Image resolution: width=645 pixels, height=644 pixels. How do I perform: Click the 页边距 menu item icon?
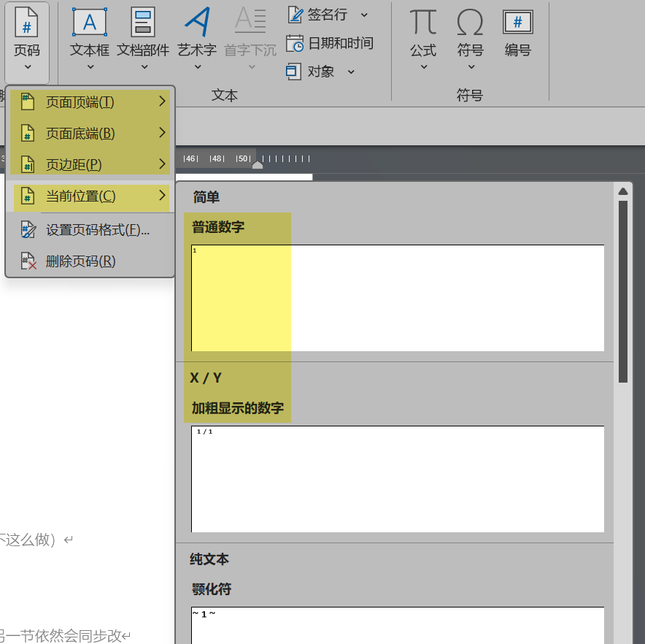28,164
